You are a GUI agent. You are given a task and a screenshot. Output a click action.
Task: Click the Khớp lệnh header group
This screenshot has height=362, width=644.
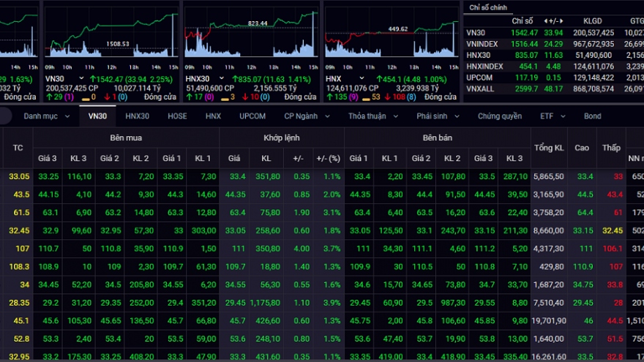pyautogui.click(x=281, y=137)
